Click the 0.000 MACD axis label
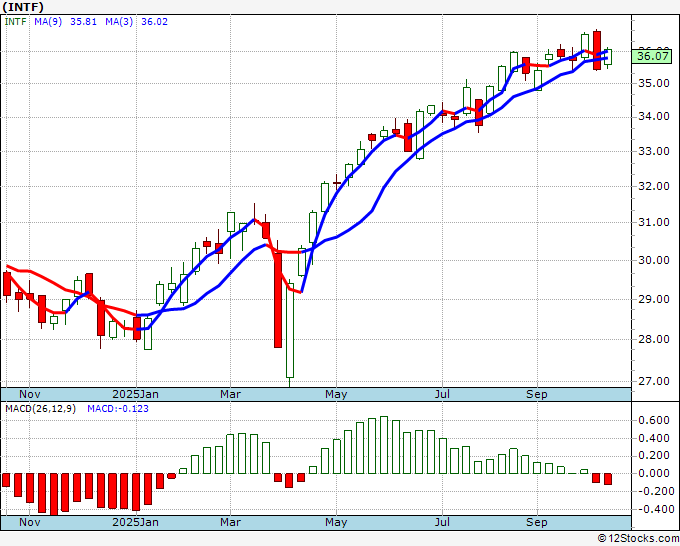Viewport: 680px width, 546px height. 654,474
